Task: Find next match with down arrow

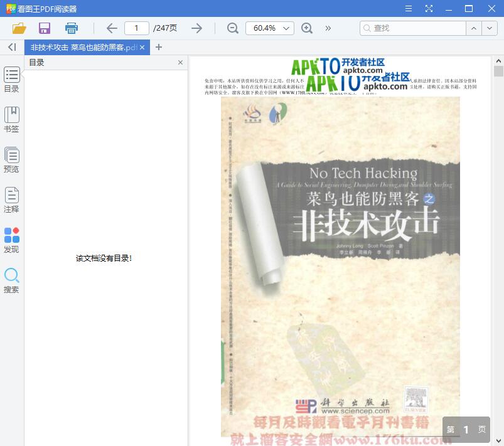Action: click(489, 28)
